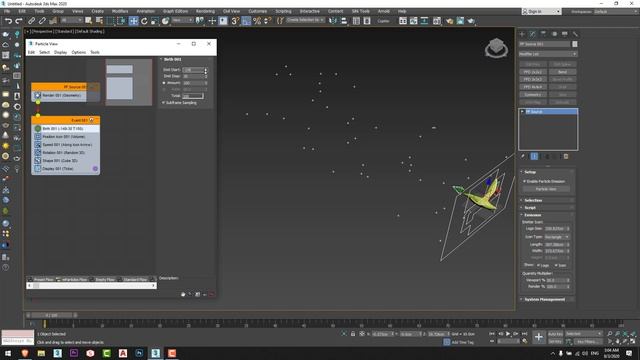
Task: Open the Modify tab in command panel
Action: coord(533,34)
